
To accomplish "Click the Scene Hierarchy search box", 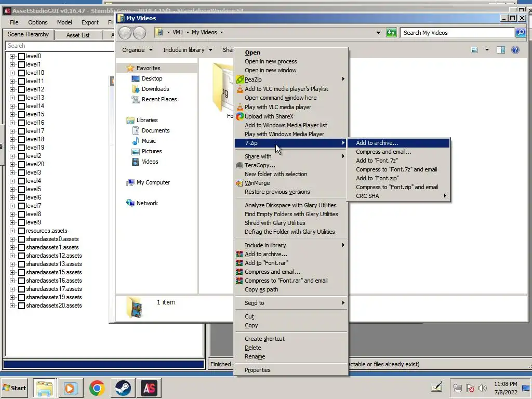I will pyautogui.click(x=59, y=46).
